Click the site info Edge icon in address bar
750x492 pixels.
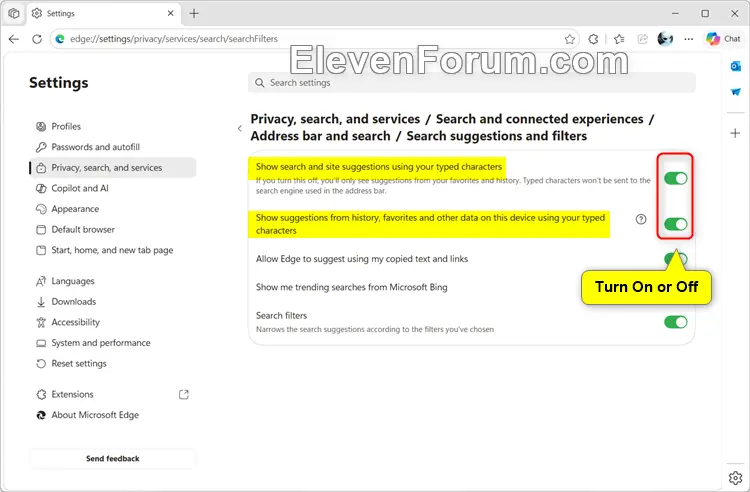60,39
